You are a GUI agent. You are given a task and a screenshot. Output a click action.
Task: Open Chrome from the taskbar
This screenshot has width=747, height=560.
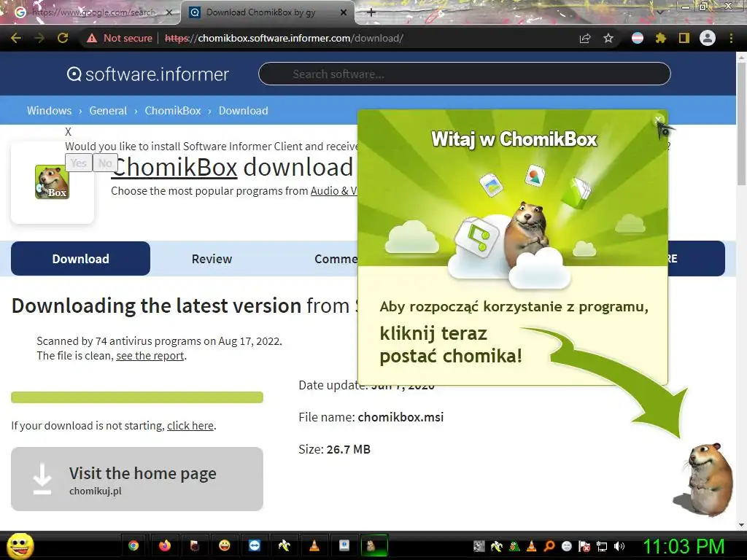133,545
